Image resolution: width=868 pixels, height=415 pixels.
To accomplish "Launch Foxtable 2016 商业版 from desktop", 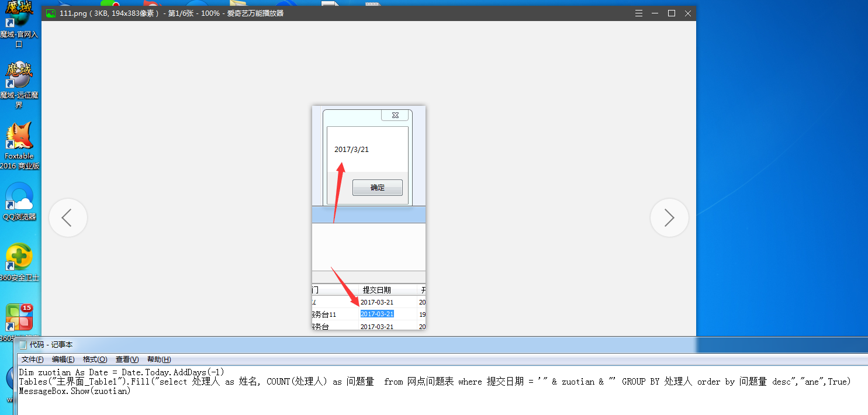I will 19,146.
